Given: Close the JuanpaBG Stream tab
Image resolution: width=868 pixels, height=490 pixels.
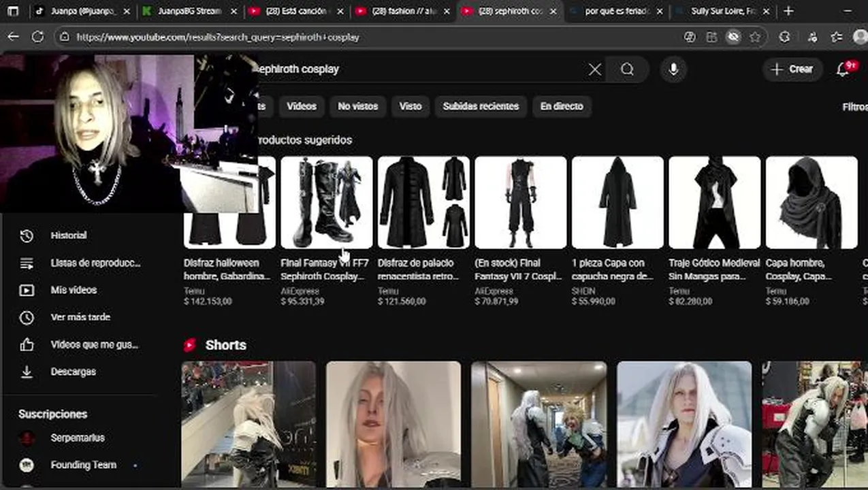Looking at the screenshot, I should [x=234, y=12].
